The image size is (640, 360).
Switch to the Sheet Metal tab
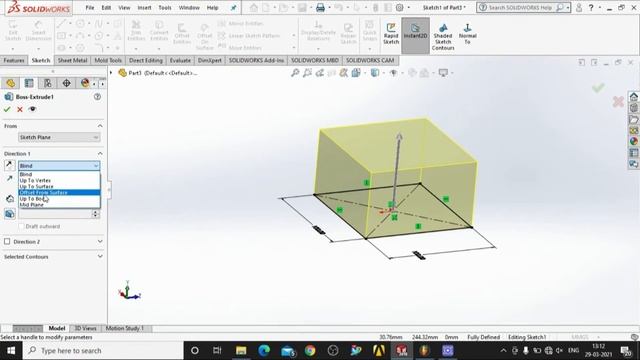72,60
